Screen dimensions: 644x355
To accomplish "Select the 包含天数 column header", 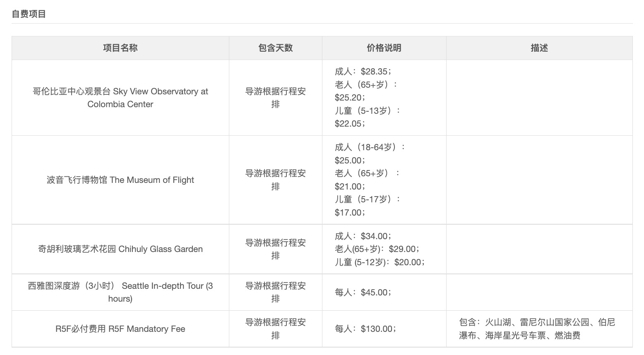I will (x=275, y=48).
